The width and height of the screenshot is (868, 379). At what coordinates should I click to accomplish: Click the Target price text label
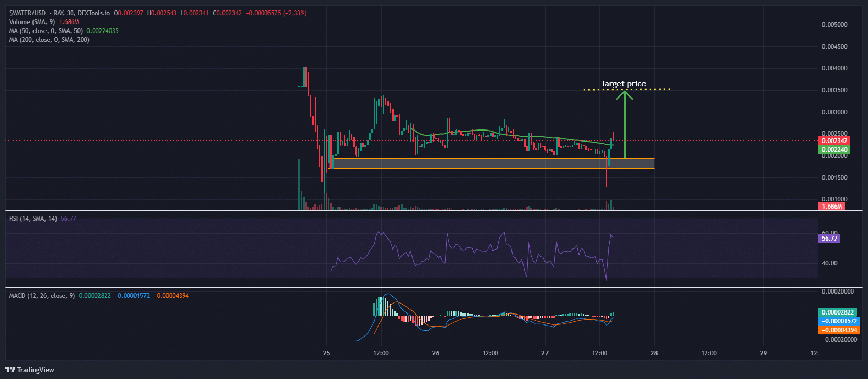[x=624, y=84]
